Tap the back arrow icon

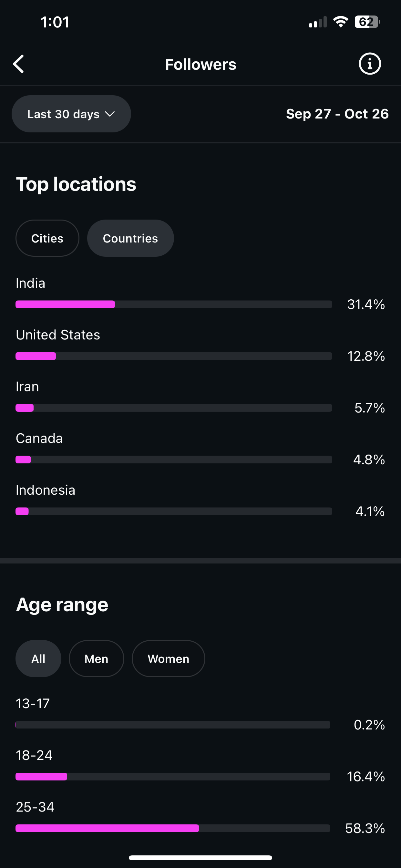(x=19, y=64)
